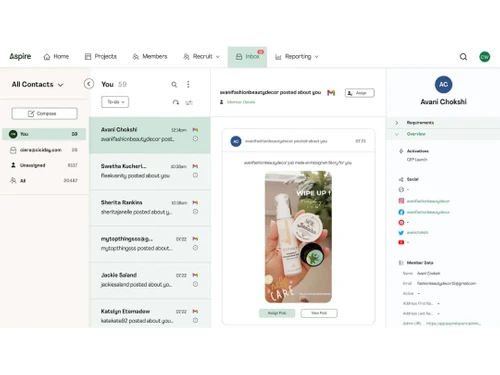Open the Twitter profile link
Image resolution: width=500 pixels, height=375 pixels.
click(x=417, y=233)
